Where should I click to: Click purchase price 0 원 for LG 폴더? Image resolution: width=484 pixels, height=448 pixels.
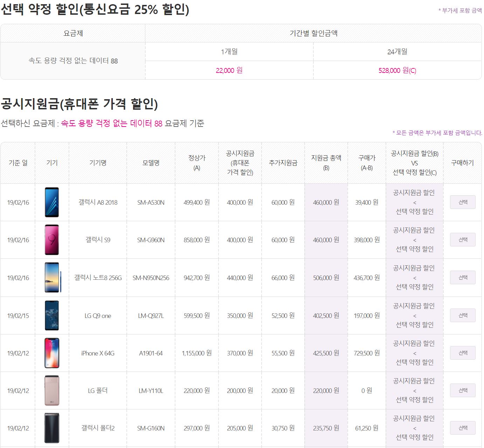pyautogui.click(x=367, y=391)
